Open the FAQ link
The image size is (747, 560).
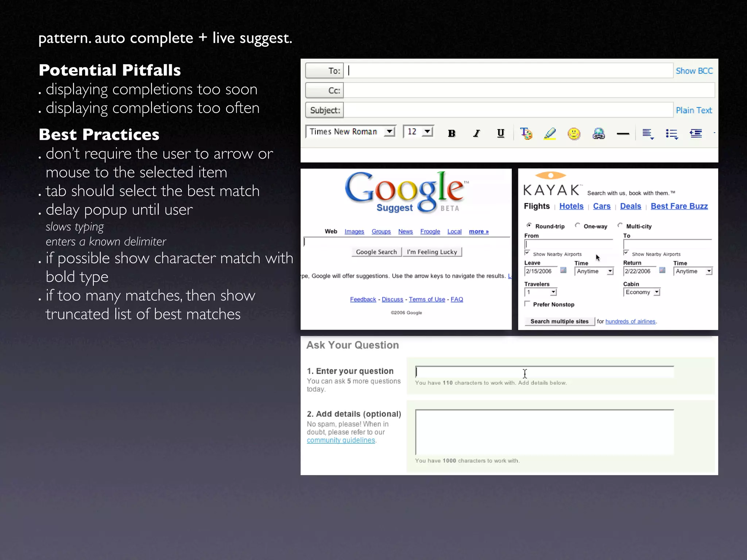tap(457, 299)
